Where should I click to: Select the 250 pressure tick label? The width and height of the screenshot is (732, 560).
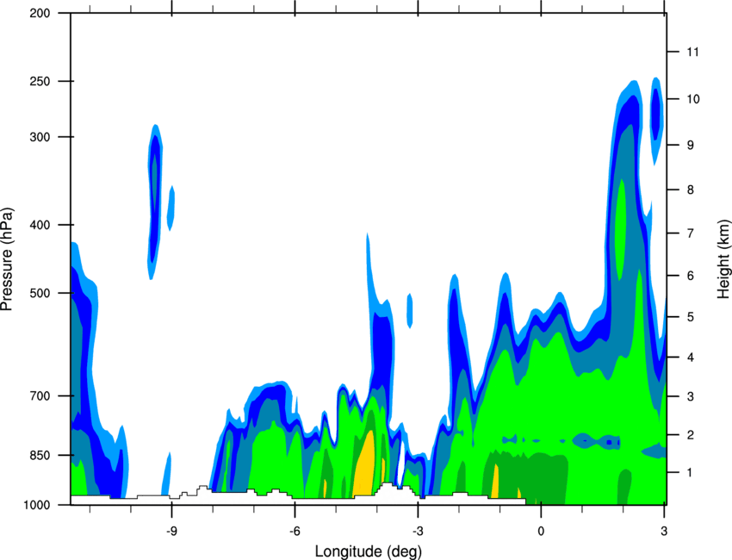[x=40, y=81]
